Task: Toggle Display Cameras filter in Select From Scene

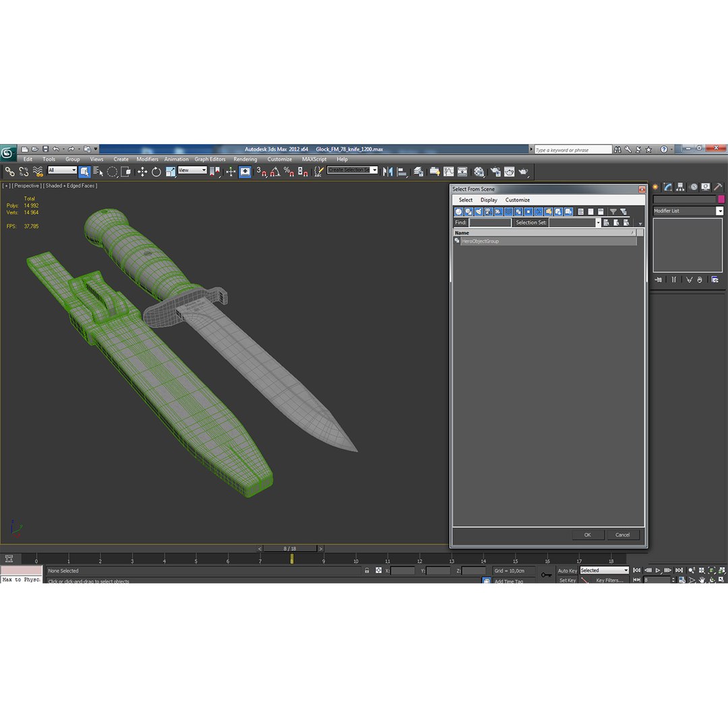Action: [489, 212]
